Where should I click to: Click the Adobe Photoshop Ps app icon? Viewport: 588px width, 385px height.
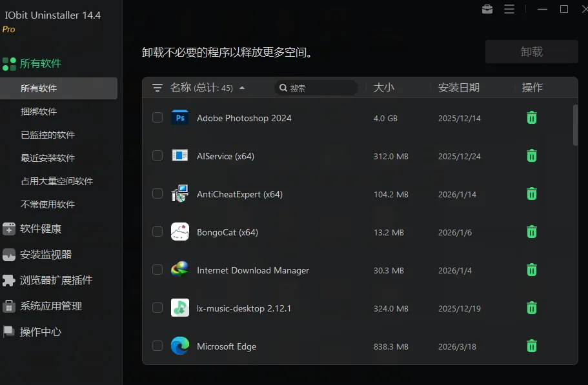(180, 117)
